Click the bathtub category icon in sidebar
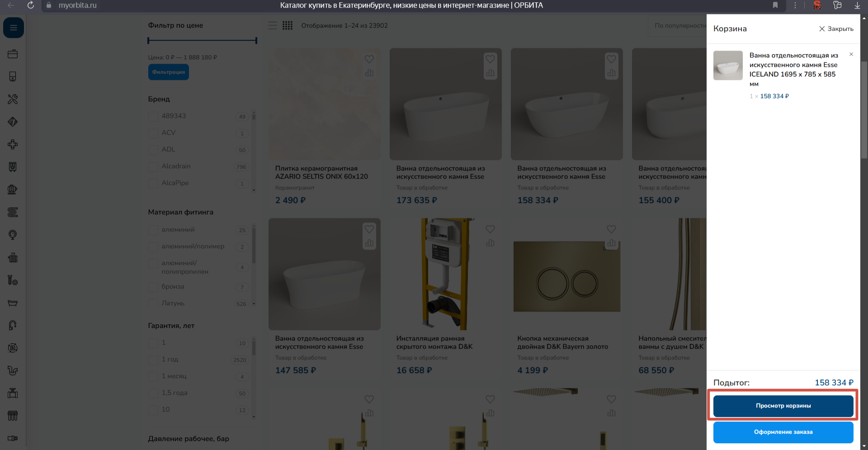 [x=13, y=303]
